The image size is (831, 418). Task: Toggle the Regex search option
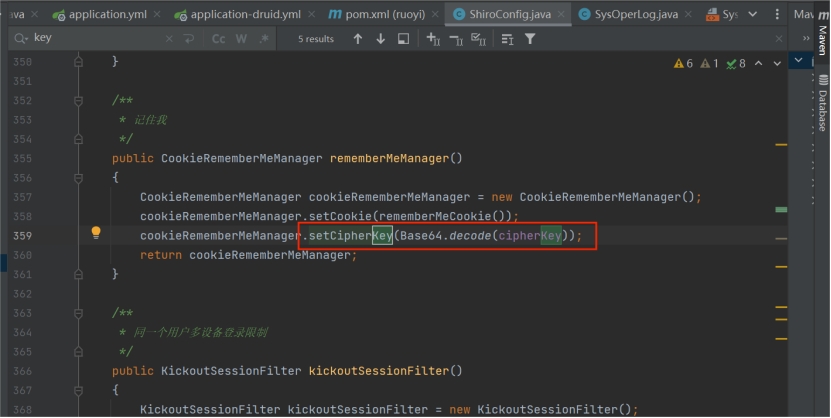pyautogui.click(x=264, y=39)
